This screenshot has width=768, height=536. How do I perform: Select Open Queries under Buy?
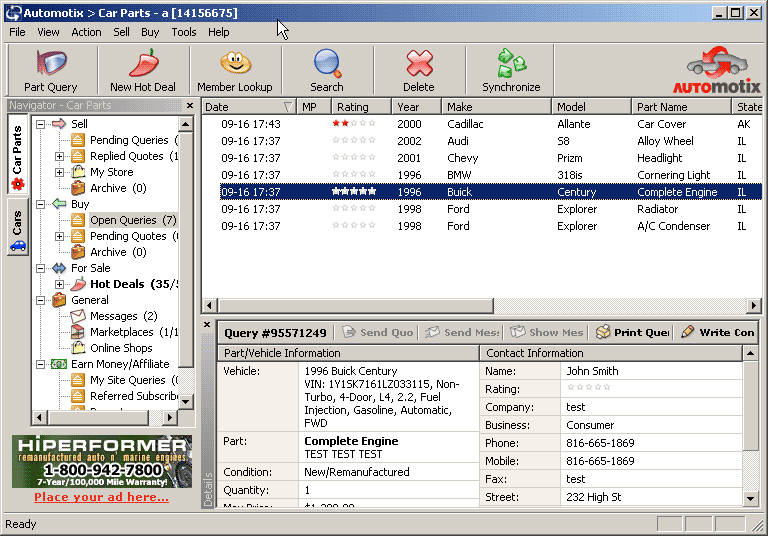[x=123, y=220]
